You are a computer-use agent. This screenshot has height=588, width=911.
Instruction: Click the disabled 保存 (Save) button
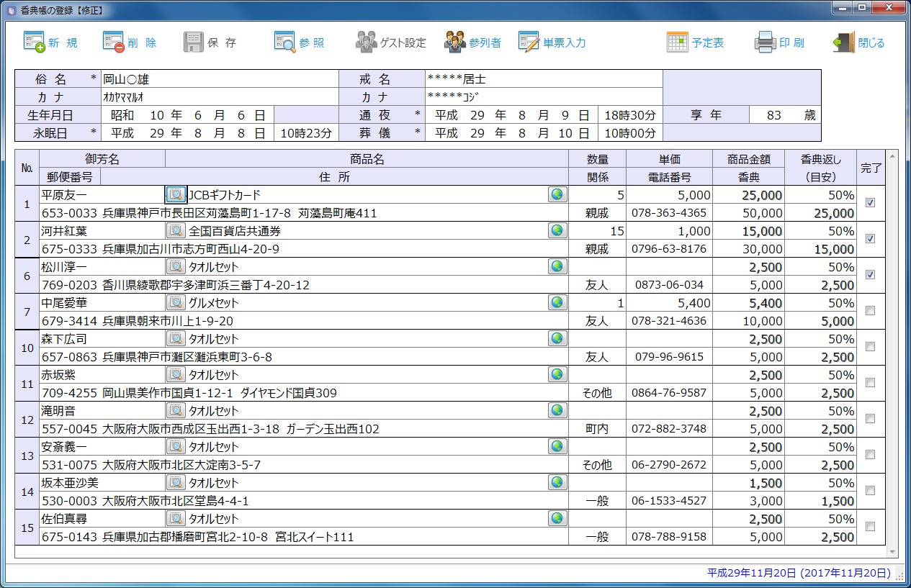point(210,42)
